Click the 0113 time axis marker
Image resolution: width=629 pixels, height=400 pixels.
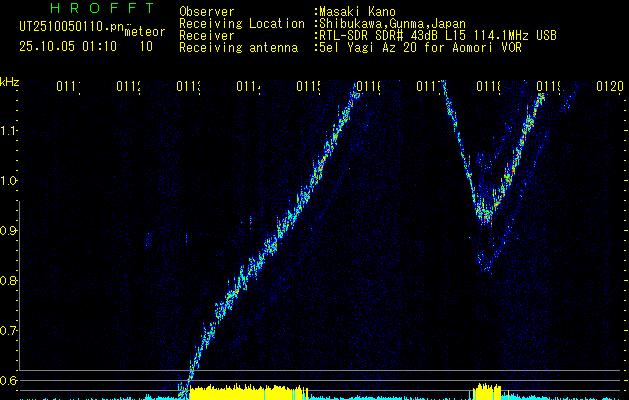tap(188, 87)
